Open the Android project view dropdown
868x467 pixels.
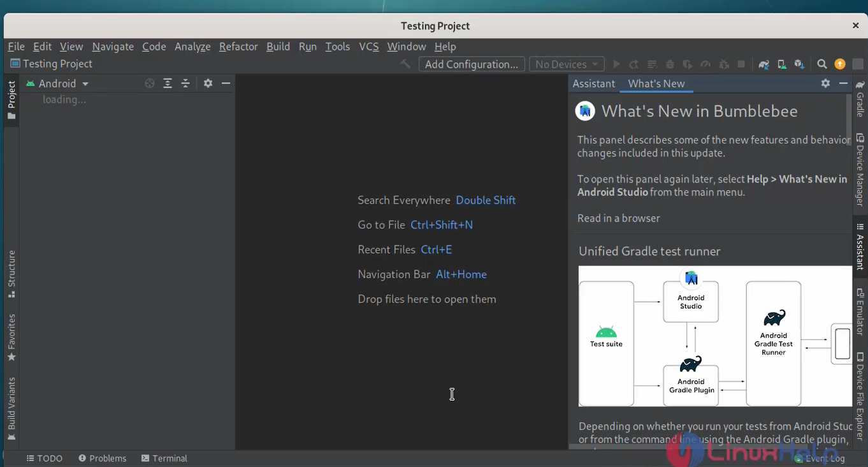click(57, 84)
